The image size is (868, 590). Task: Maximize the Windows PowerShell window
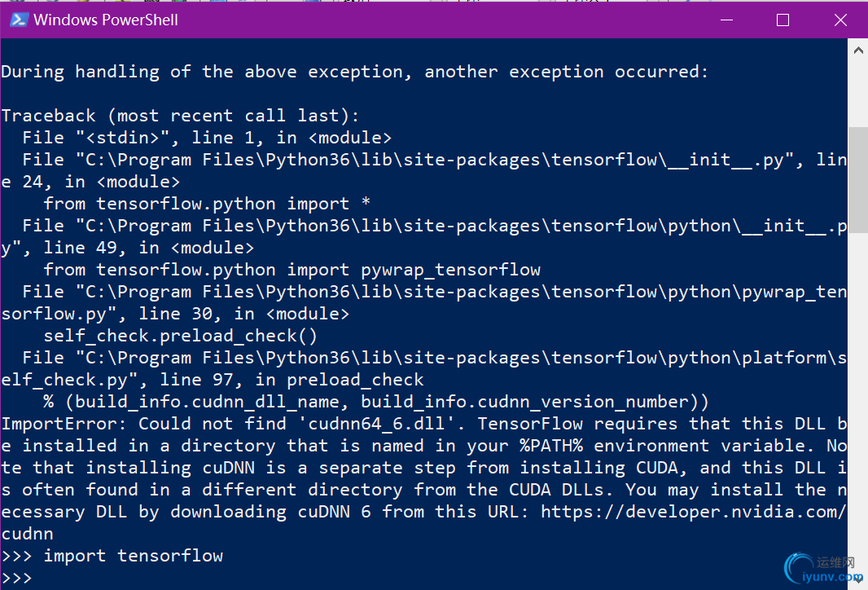(x=783, y=20)
